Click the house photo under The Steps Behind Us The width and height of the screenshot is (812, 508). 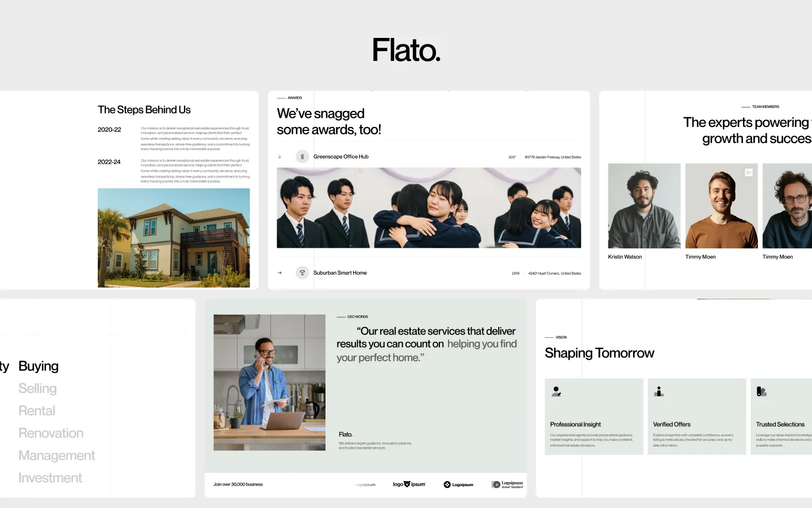point(174,238)
